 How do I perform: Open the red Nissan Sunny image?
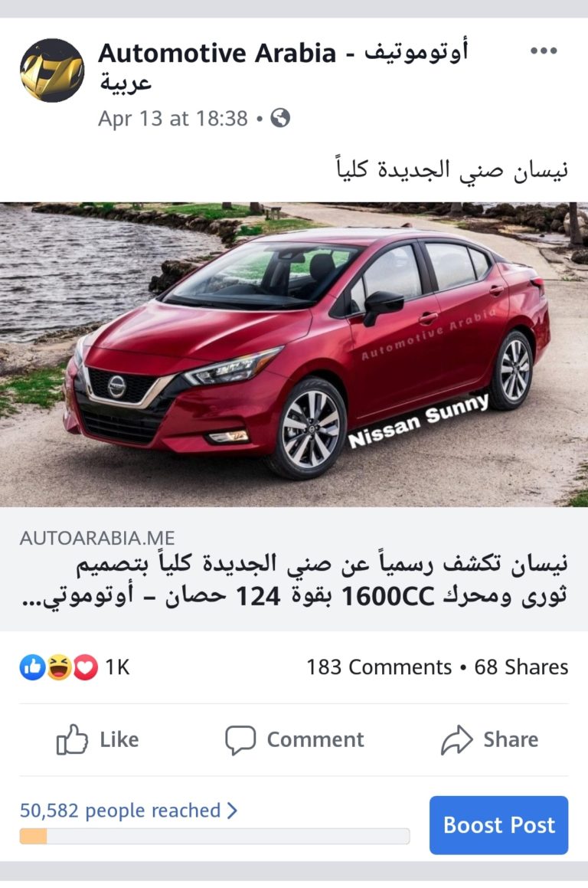294,354
